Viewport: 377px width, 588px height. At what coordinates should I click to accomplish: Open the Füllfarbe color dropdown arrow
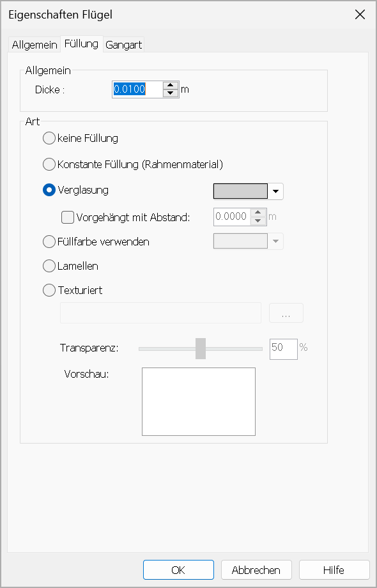click(x=276, y=241)
